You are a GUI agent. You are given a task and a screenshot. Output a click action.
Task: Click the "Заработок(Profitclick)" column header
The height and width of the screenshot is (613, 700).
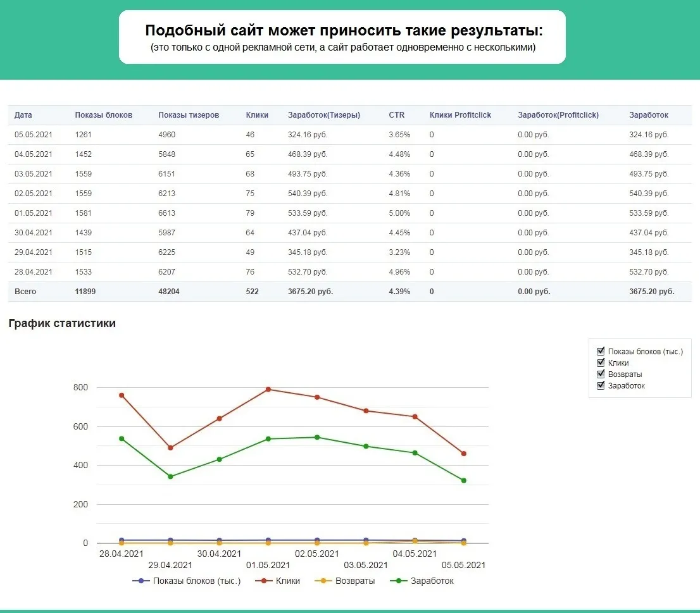point(558,115)
